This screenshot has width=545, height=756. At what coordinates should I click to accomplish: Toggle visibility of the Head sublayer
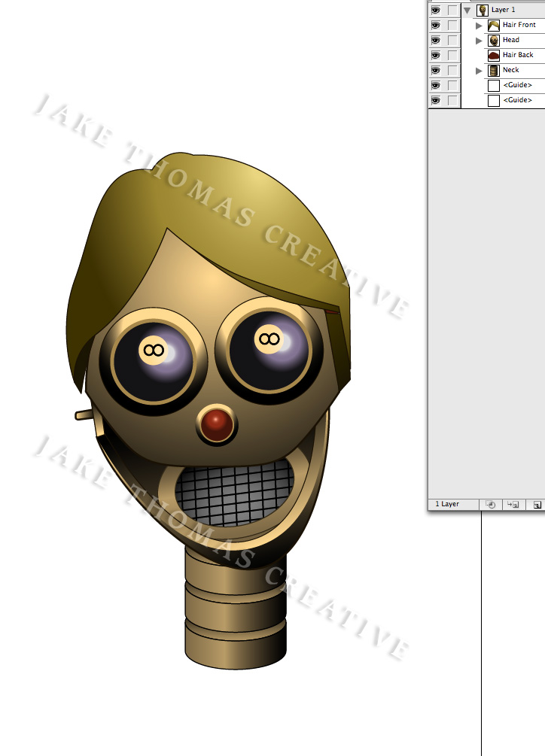pos(436,40)
